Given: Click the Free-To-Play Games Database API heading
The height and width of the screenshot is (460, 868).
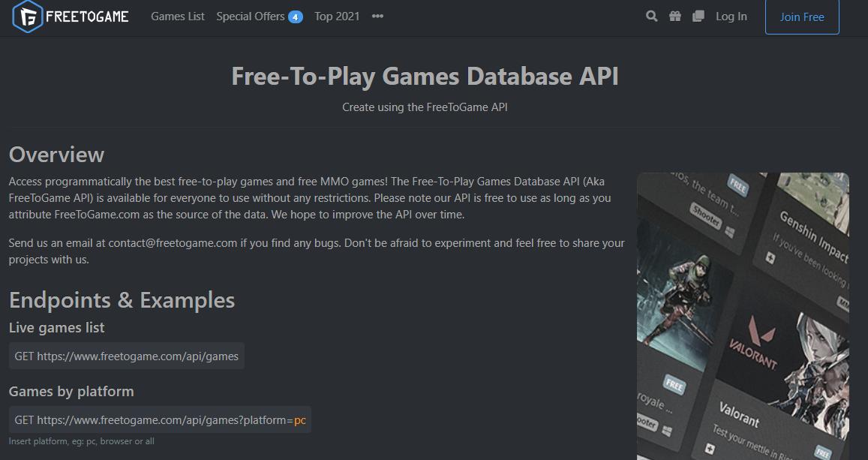Looking at the screenshot, I should [x=425, y=76].
